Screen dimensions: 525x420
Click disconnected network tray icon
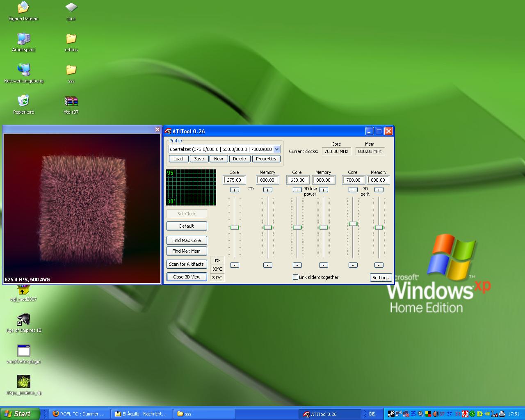click(406, 414)
